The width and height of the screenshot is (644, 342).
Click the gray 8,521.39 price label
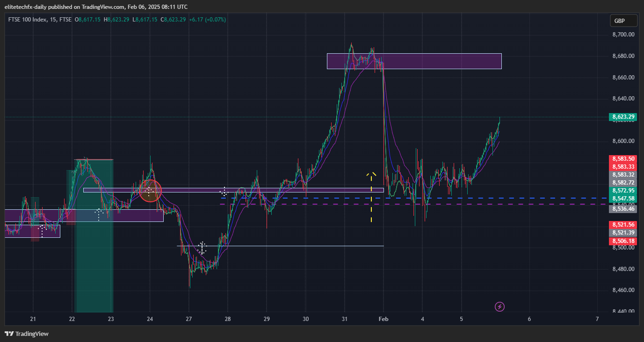(x=623, y=233)
